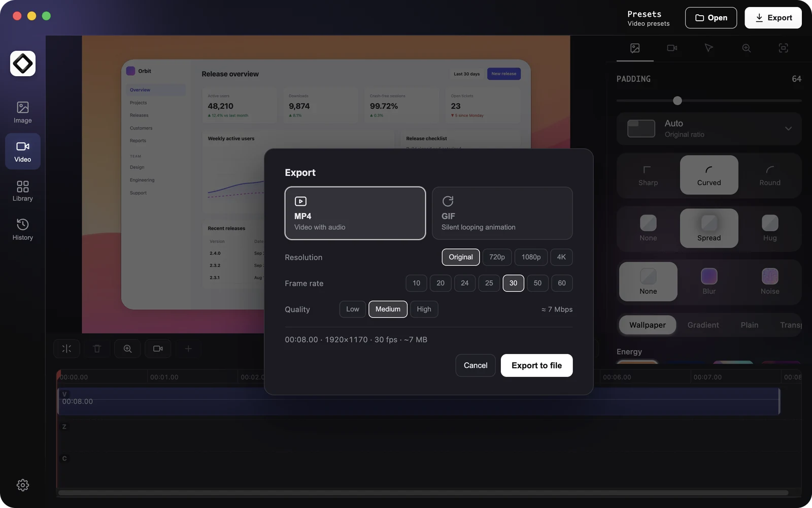Set frame rate to 60
This screenshot has width=812, height=508.
coord(562,283)
